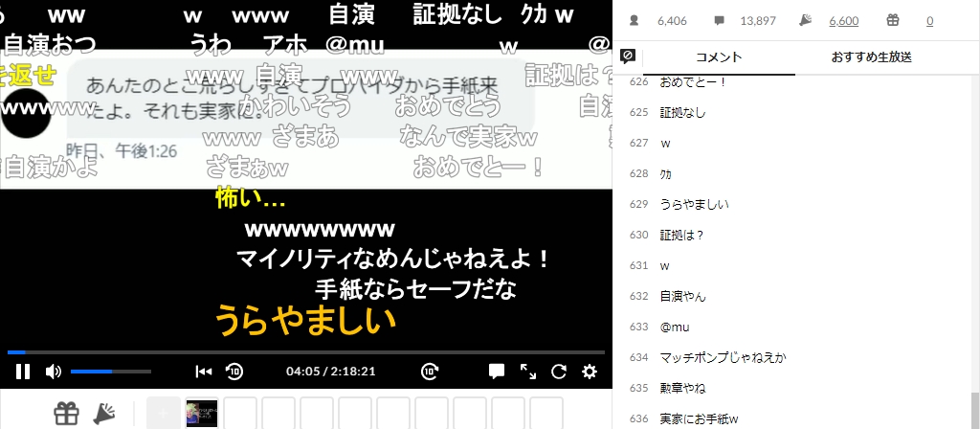The image size is (980, 429).
Task: Click the party popper ad icon below player
Action: tap(103, 414)
